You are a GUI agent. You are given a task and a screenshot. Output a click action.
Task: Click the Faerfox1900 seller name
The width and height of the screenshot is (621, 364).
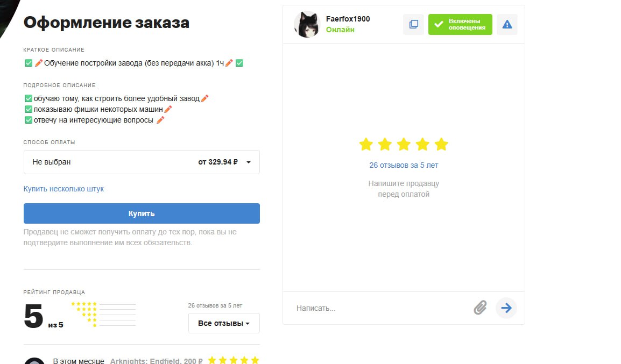[348, 19]
